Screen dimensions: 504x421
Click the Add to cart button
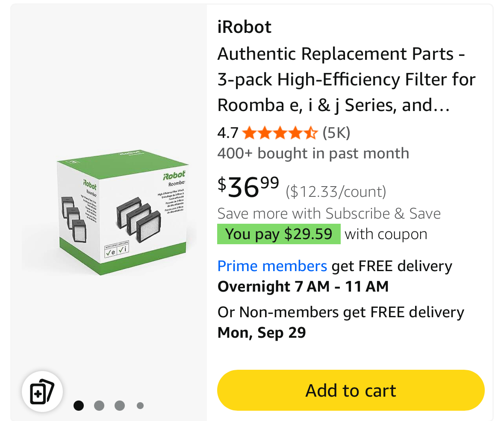tap(351, 390)
